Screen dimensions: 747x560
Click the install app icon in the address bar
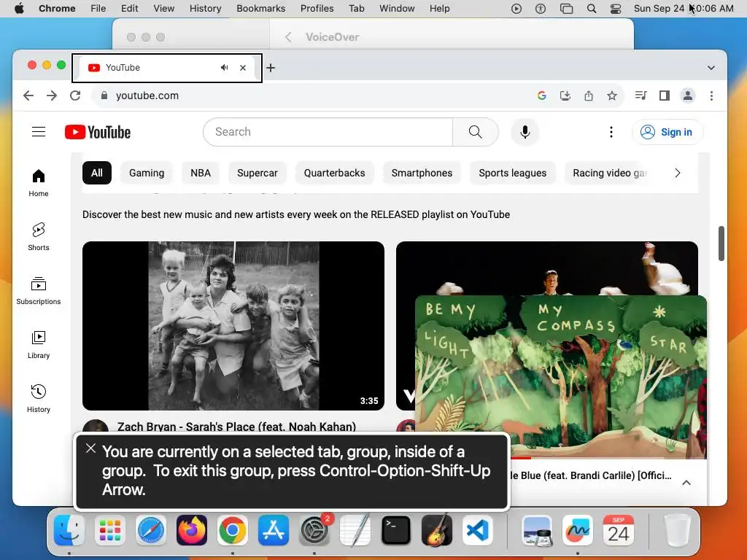pyautogui.click(x=565, y=96)
